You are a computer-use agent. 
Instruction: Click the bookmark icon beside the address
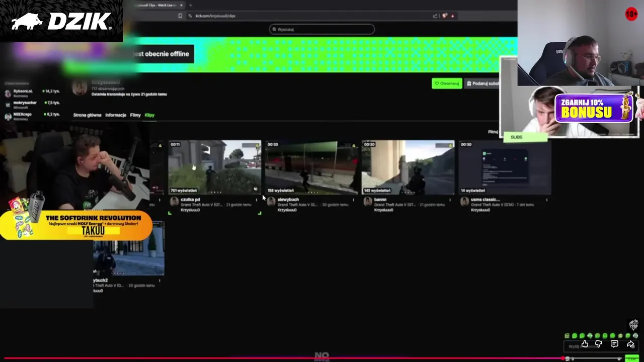pyautogui.click(x=180, y=16)
